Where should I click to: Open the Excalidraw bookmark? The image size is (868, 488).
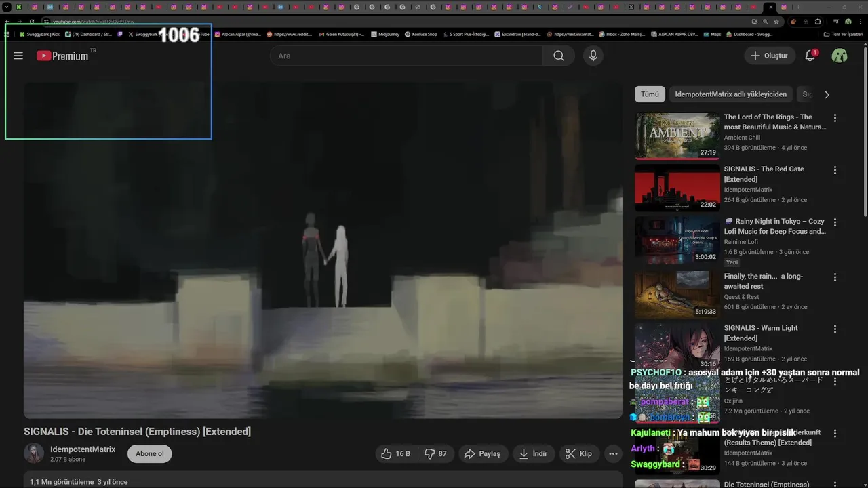[517, 34]
